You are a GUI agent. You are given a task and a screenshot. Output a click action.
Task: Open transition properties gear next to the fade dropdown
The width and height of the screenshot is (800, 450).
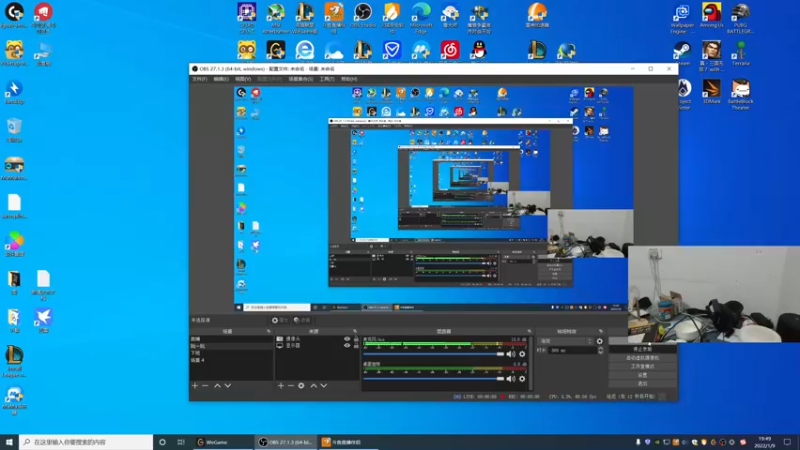click(x=599, y=341)
